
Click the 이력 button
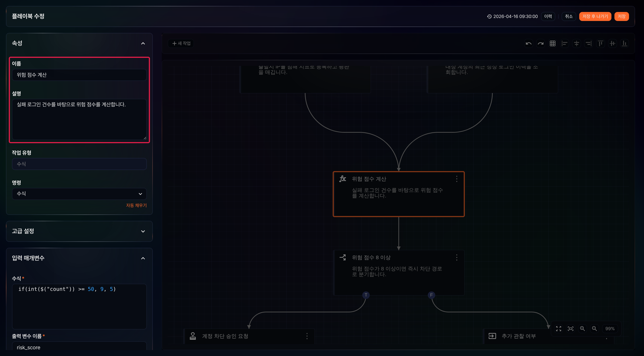pyautogui.click(x=548, y=16)
